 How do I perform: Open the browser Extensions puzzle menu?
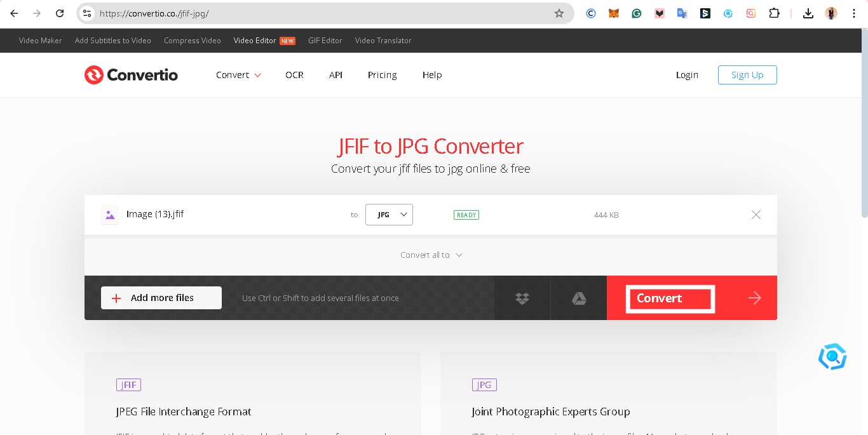(x=774, y=13)
